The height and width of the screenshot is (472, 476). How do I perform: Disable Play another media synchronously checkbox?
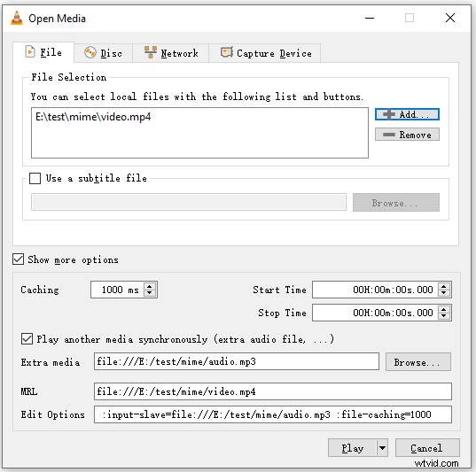27,339
